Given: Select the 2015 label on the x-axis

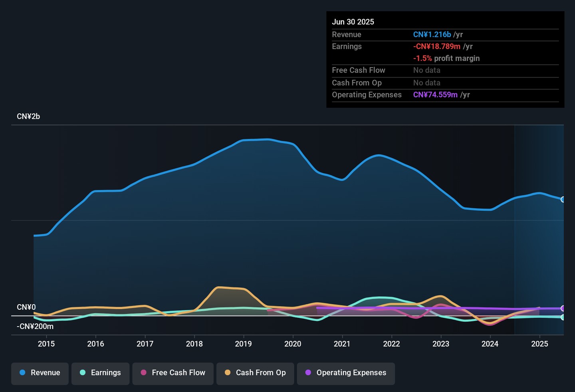Looking at the screenshot, I should pos(46,344).
